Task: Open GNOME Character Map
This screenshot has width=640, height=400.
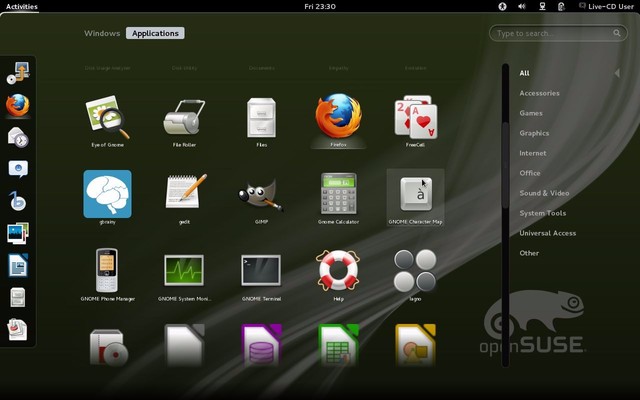Action: coord(415,197)
